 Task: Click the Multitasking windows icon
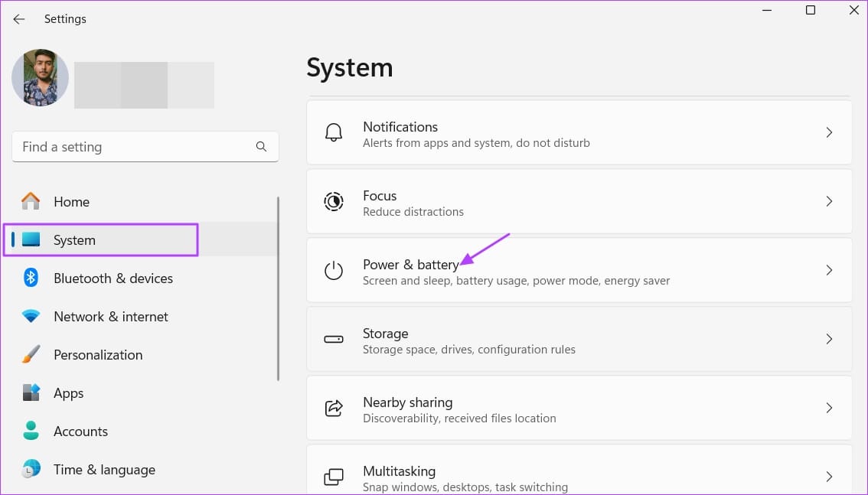[x=333, y=476]
